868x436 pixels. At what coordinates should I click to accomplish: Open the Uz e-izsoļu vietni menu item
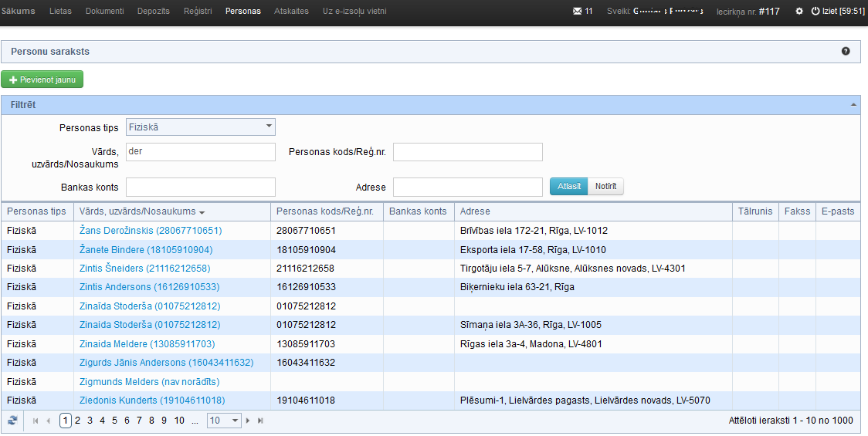[354, 11]
